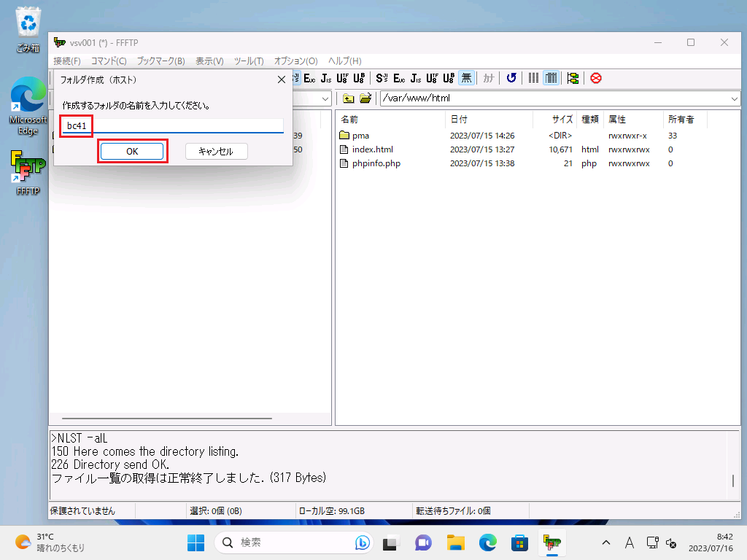Open FFFTP desktop shortcut icon
The width and height of the screenshot is (747, 560).
tap(28, 168)
